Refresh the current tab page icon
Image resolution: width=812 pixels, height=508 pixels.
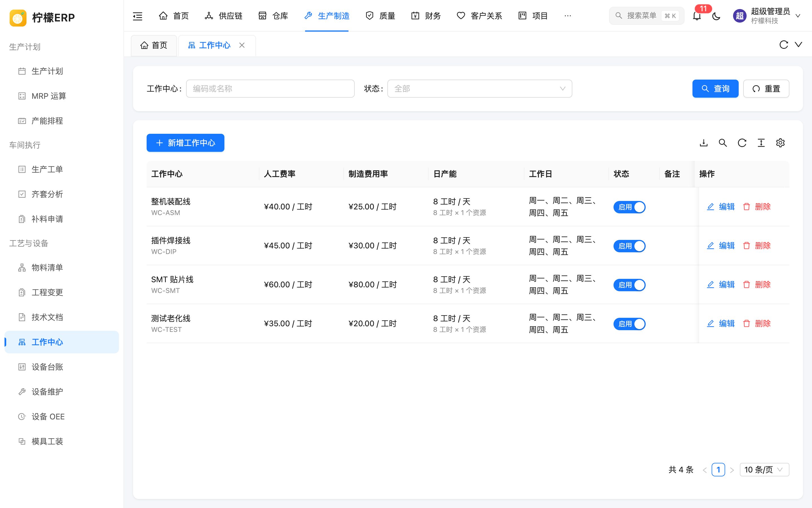point(784,45)
